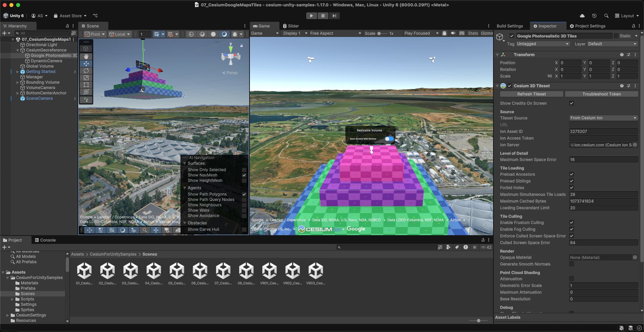Toggle hidden packages eye icon showing 42

(486, 247)
